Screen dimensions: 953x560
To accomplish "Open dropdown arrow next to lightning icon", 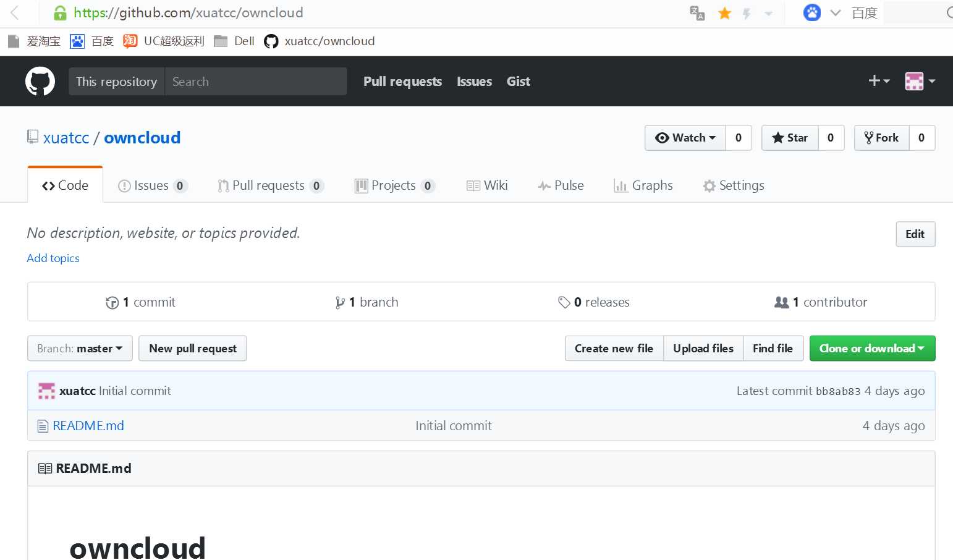I will 769,13.
